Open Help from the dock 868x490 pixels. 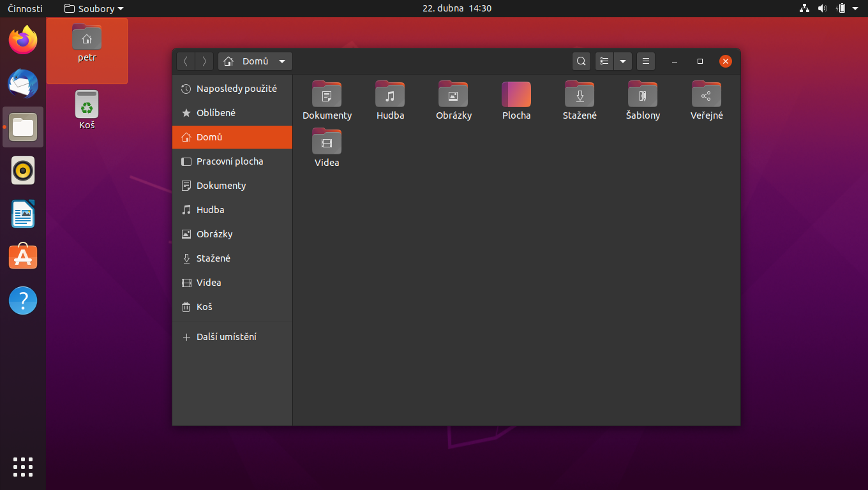[x=23, y=301]
